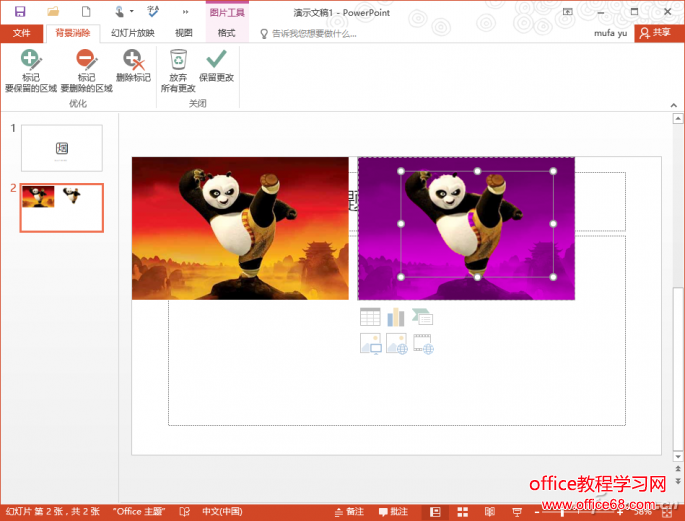The width and height of the screenshot is (685, 521).
Task: Insert video via placeholder icon
Action: (x=423, y=344)
